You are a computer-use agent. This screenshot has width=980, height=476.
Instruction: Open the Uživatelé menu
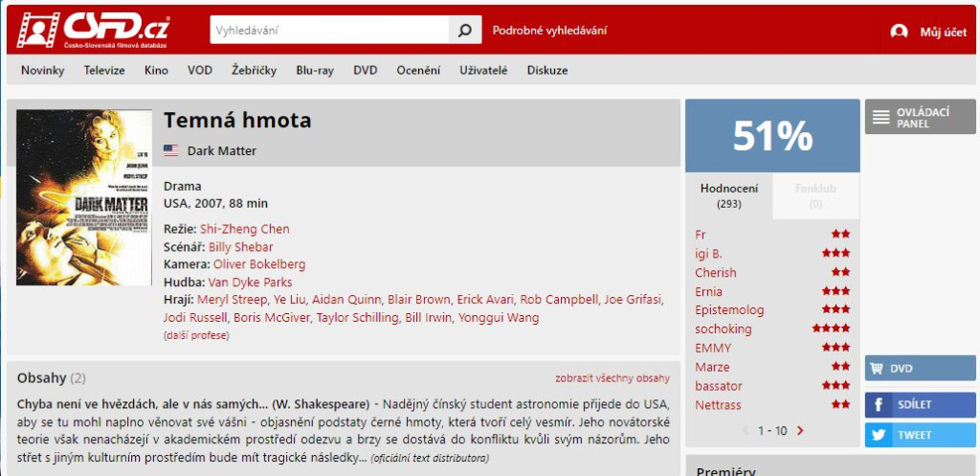click(x=483, y=70)
